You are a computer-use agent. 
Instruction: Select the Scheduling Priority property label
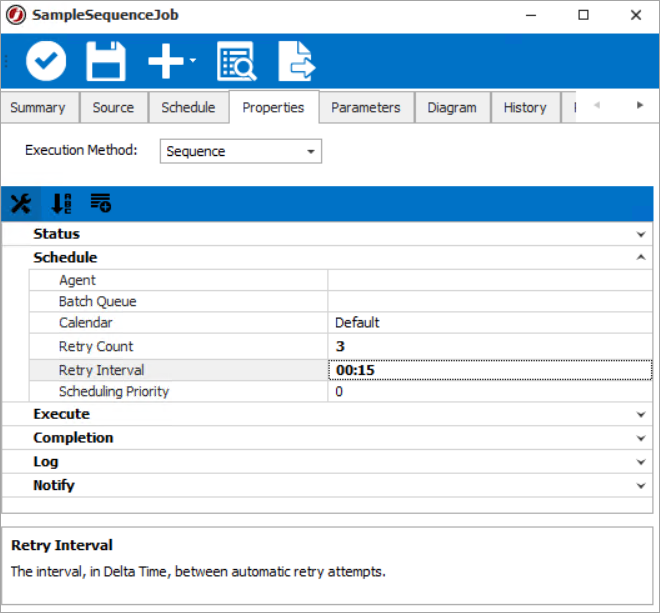[x=114, y=392]
